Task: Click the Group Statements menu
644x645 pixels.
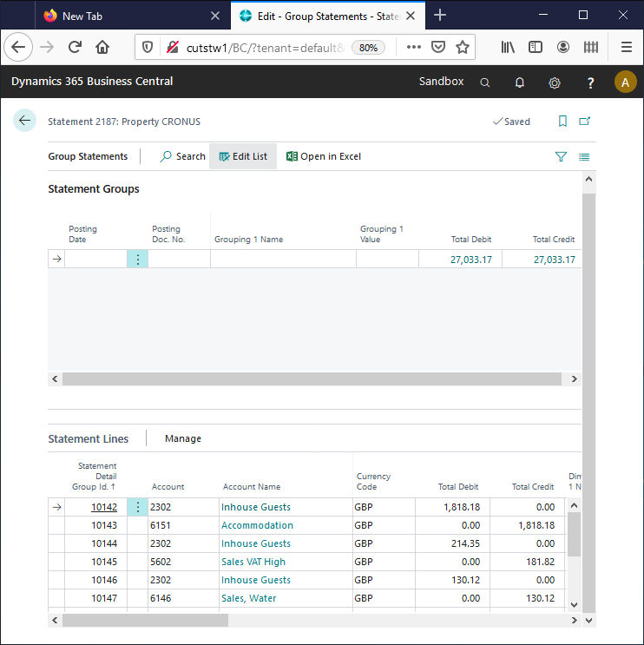Action: pyautogui.click(x=88, y=156)
